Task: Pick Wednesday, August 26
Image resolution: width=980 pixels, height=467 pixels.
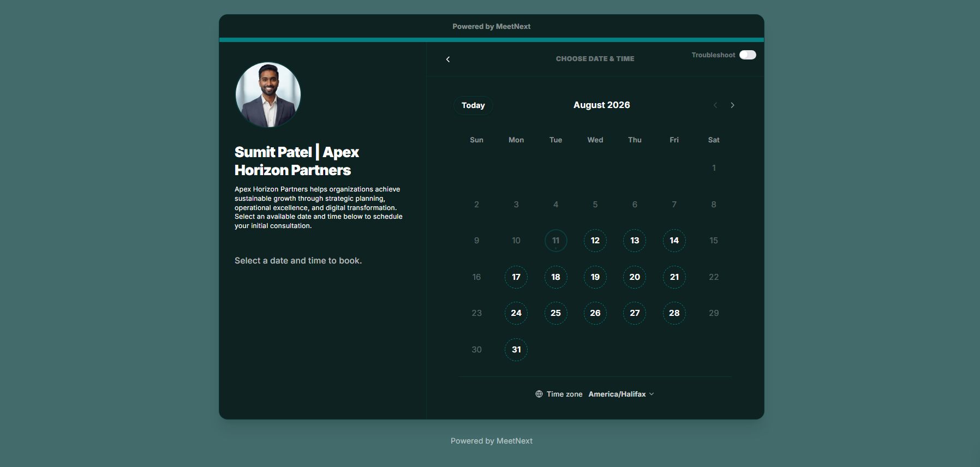Action: point(595,313)
